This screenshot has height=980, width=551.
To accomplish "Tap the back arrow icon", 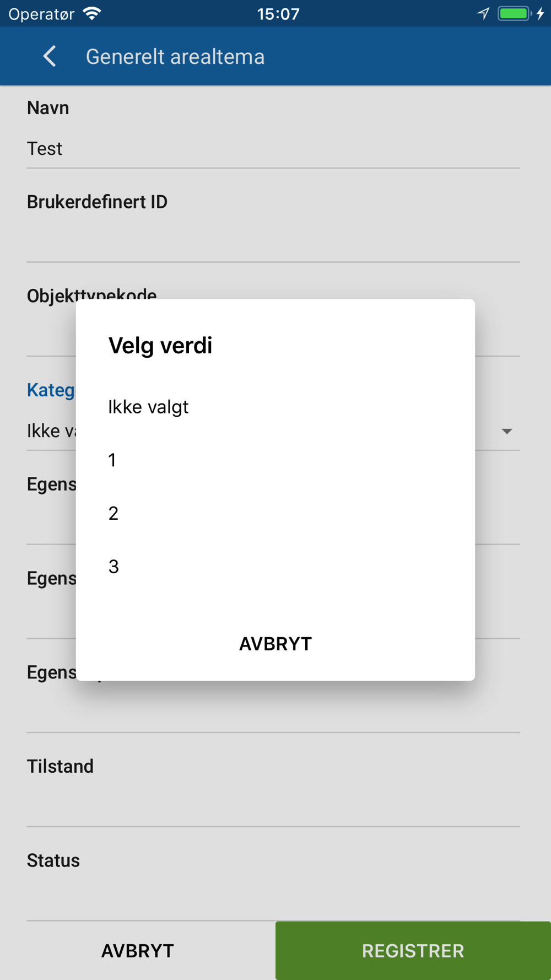I will click(50, 56).
